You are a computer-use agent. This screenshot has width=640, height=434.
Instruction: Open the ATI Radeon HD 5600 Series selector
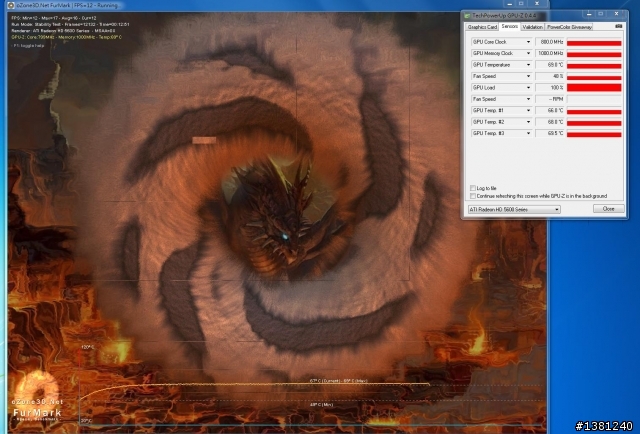[514, 209]
